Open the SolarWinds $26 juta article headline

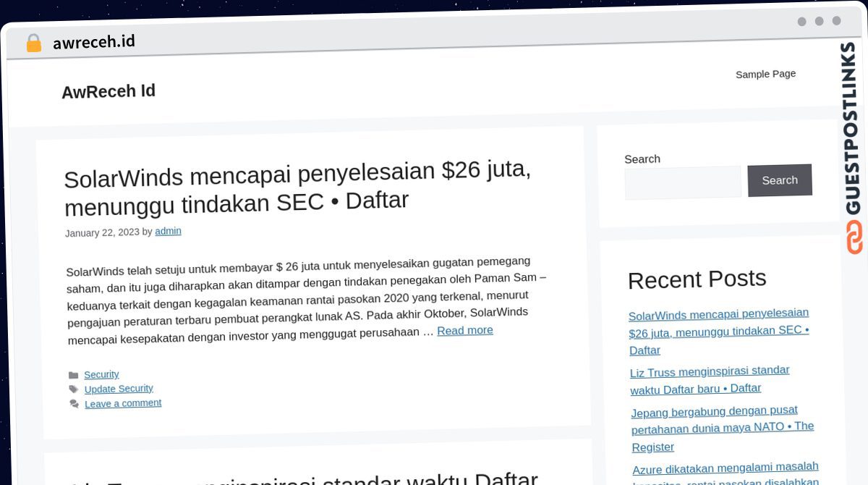(297, 187)
